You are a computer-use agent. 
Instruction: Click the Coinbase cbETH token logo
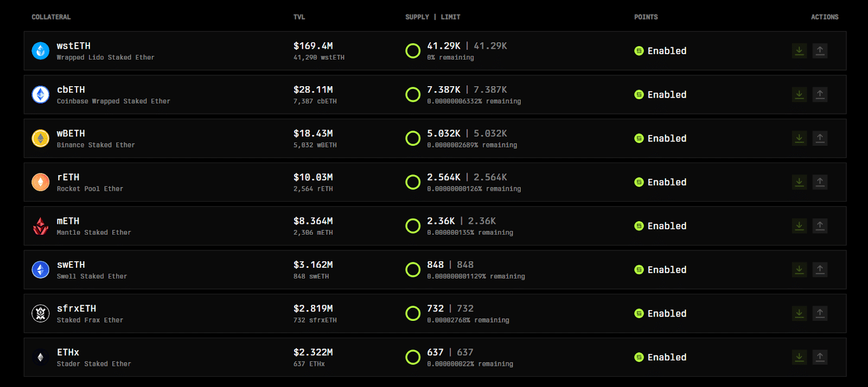pyautogui.click(x=41, y=95)
